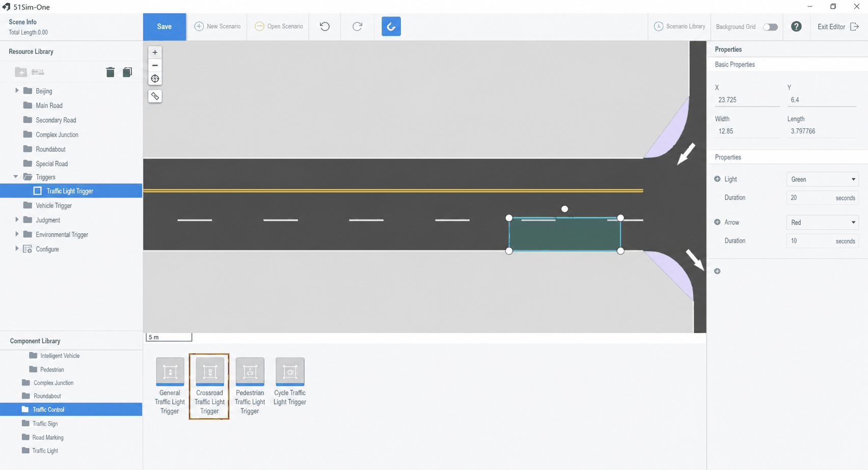Click the plus icon beside Arrow property

tap(717, 222)
